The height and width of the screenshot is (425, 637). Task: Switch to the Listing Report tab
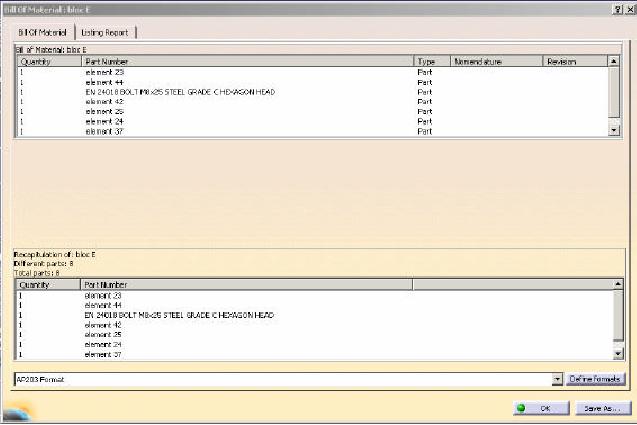pos(106,32)
